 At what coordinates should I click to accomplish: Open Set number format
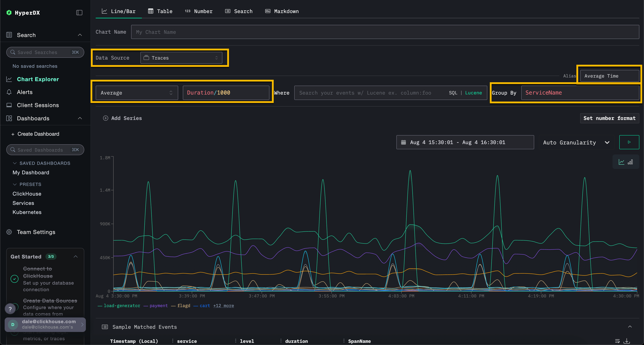pos(609,118)
